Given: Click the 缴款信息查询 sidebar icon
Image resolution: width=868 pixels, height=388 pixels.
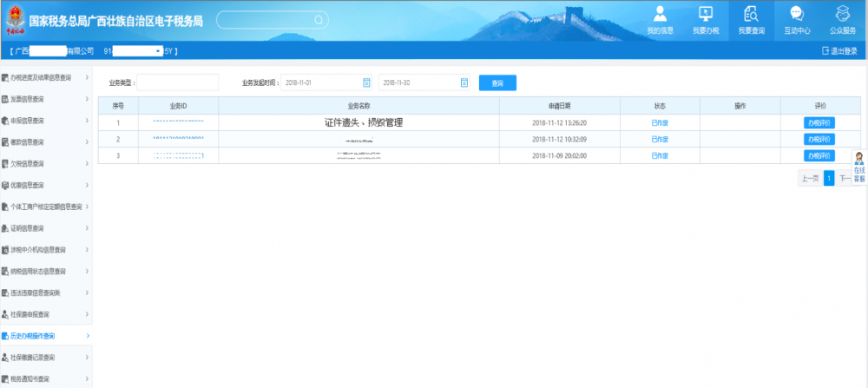Looking at the screenshot, I should (5, 142).
